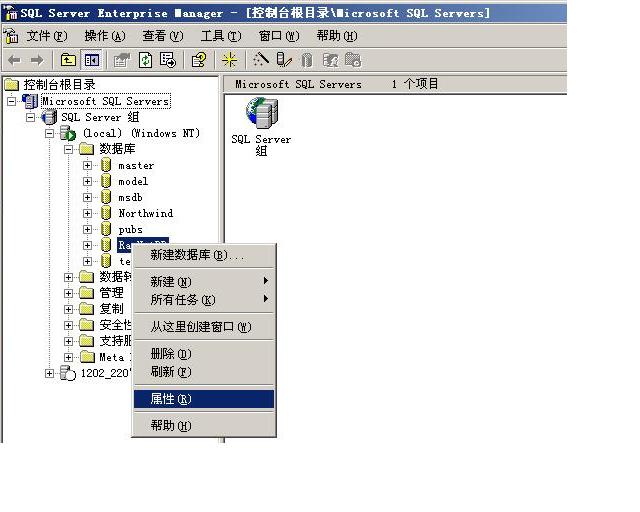640x512 pixels.
Task: Select the 控制台根目录 root label
Action: pyautogui.click(x=60, y=85)
